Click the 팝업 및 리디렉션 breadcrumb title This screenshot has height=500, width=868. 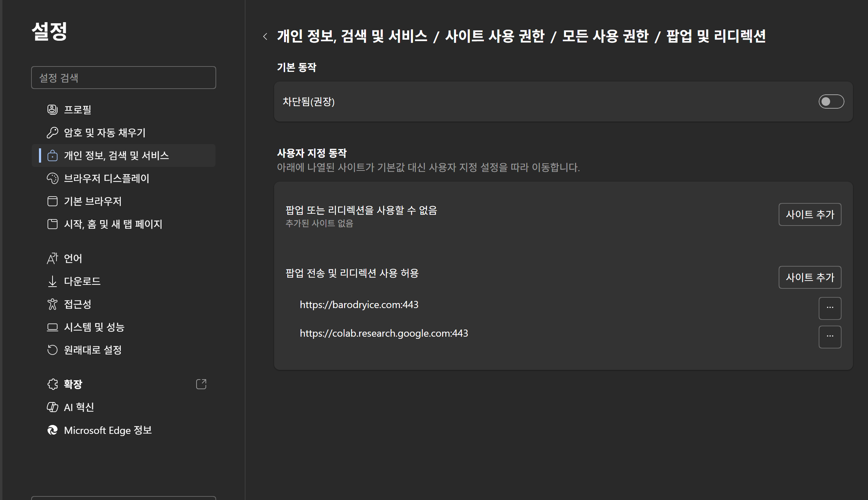(716, 36)
